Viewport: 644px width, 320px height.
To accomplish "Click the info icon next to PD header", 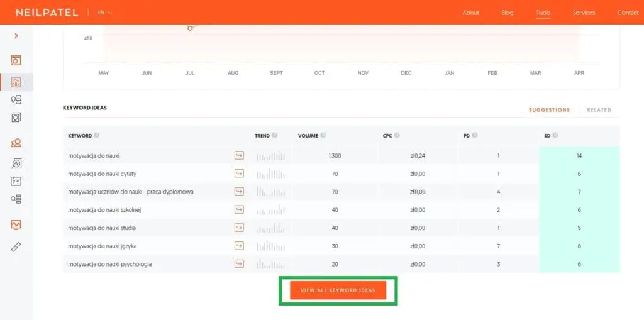I will (474, 135).
